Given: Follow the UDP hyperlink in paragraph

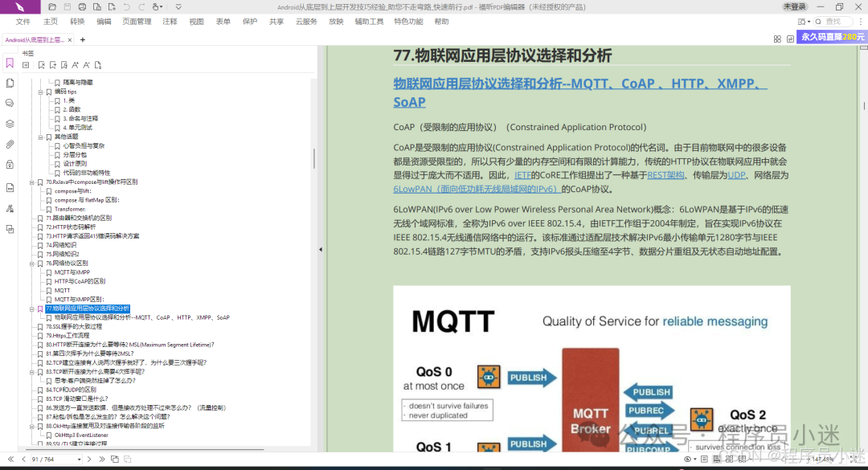Looking at the screenshot, I should 736,175.
